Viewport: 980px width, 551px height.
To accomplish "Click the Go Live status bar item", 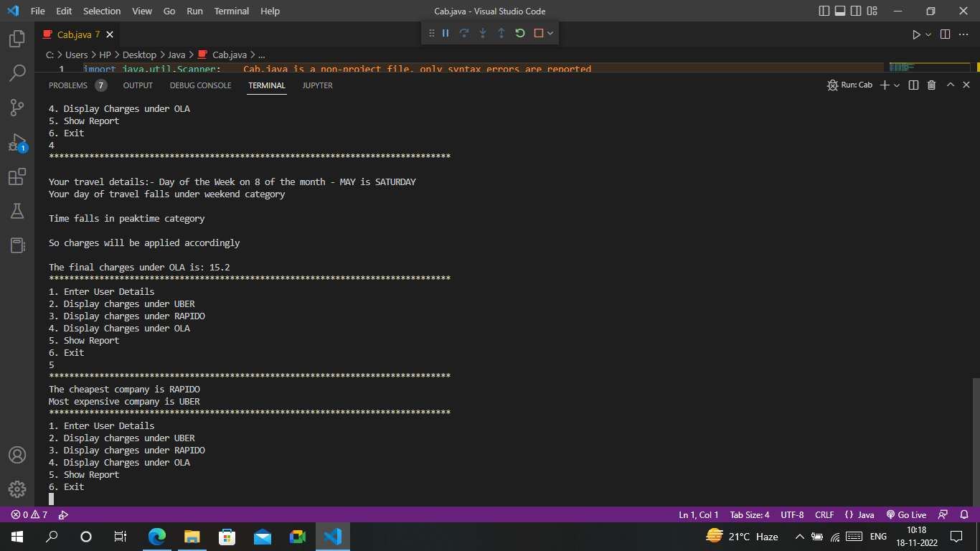I will point(906,514).
